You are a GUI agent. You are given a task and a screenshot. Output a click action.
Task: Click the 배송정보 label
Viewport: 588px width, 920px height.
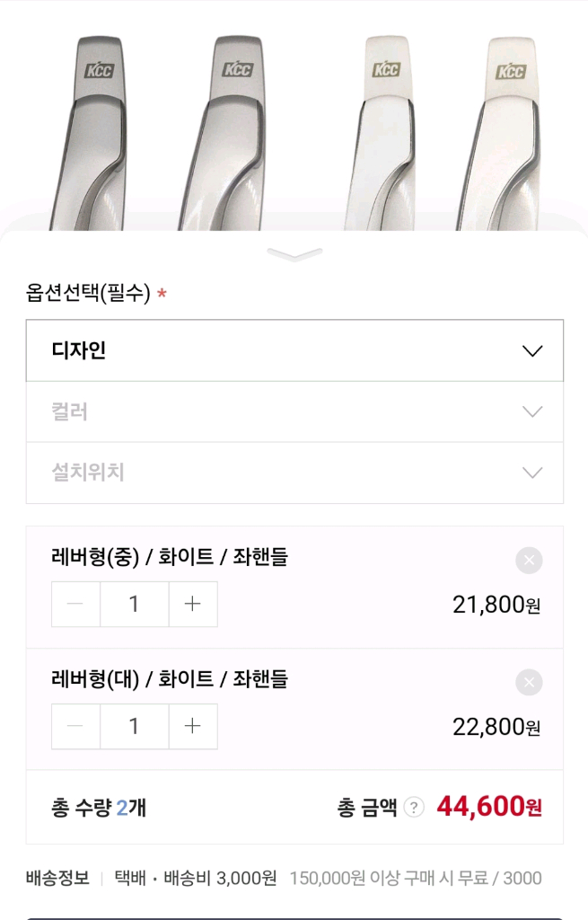[x=59, y=878]
